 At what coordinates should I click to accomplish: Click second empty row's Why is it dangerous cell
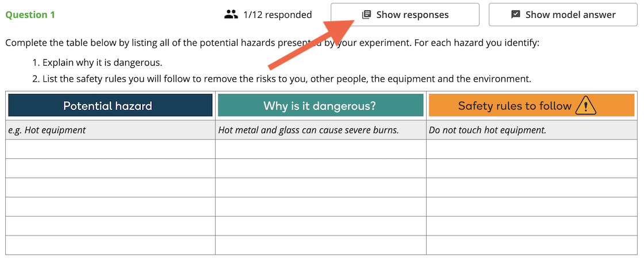[320, 168]
